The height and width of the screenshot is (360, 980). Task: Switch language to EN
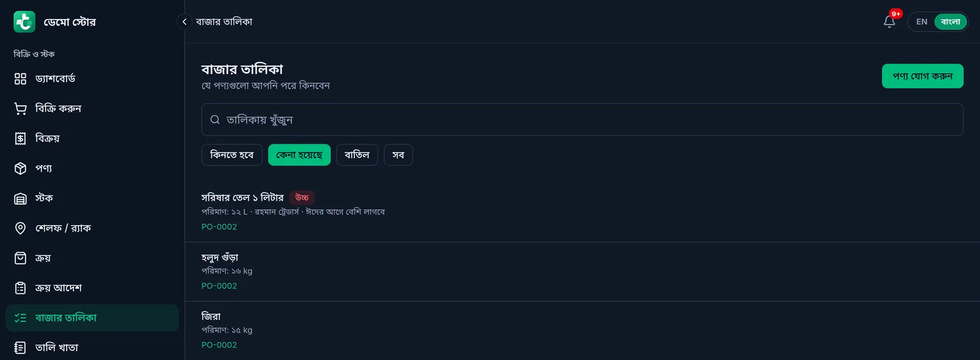pyautogui.click(x=922, y=21)
